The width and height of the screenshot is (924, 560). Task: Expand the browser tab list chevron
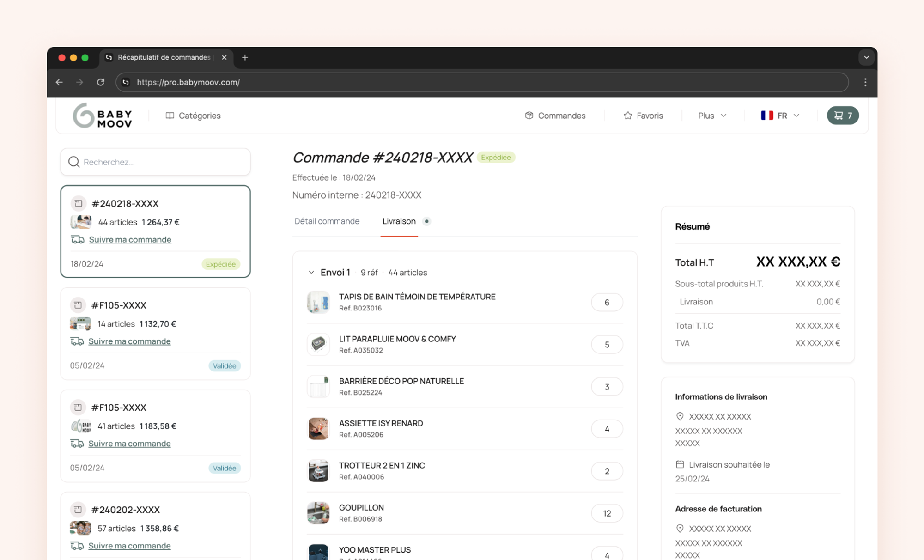(x=866, y=57)
